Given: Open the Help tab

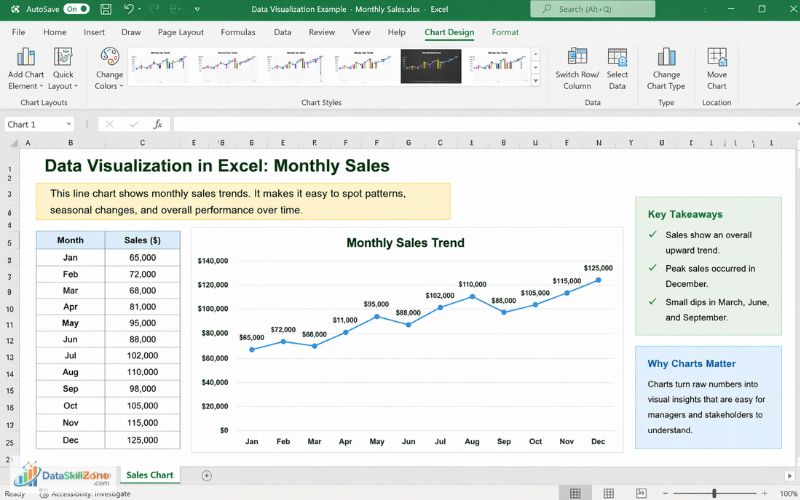Looking at the screenshot, I should tap(396, 32).
